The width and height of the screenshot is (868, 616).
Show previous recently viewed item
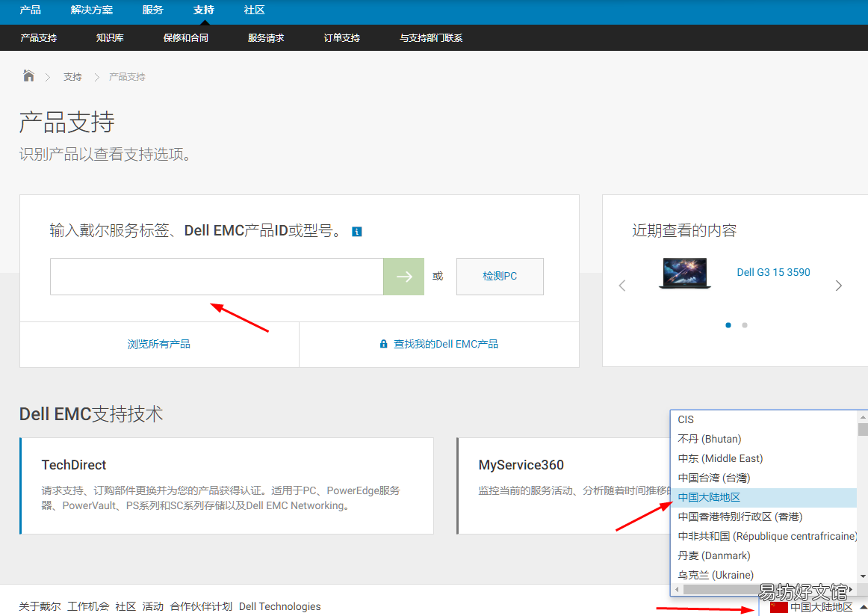(622, 286)
